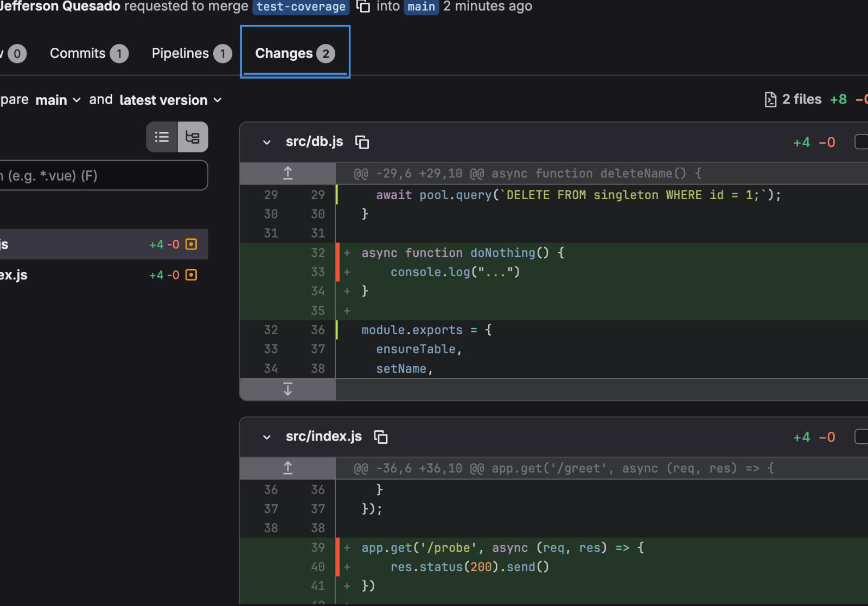The height and width of the screenshot is (606, 868).
Task: Copy file path of src/index.js
Action: 381,437
